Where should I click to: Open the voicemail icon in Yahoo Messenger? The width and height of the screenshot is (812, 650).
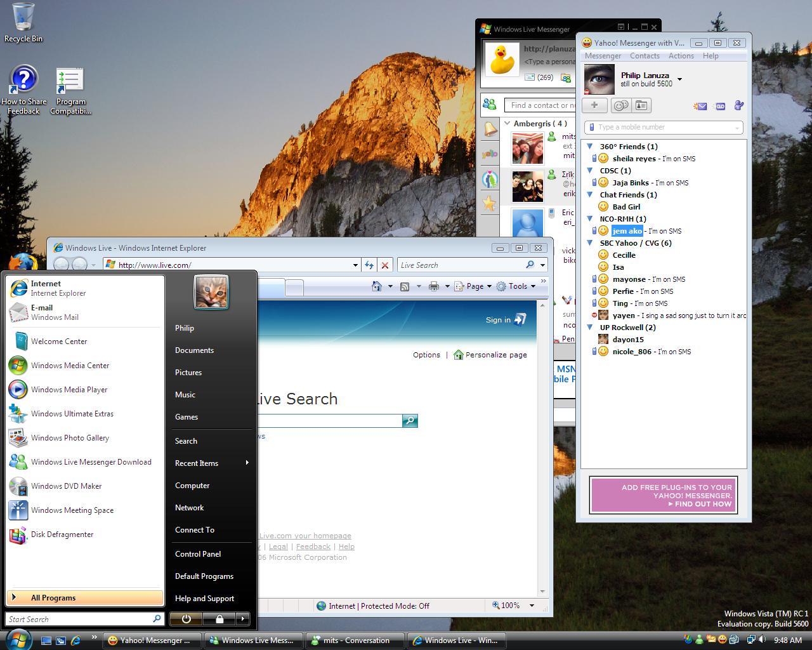720,106
